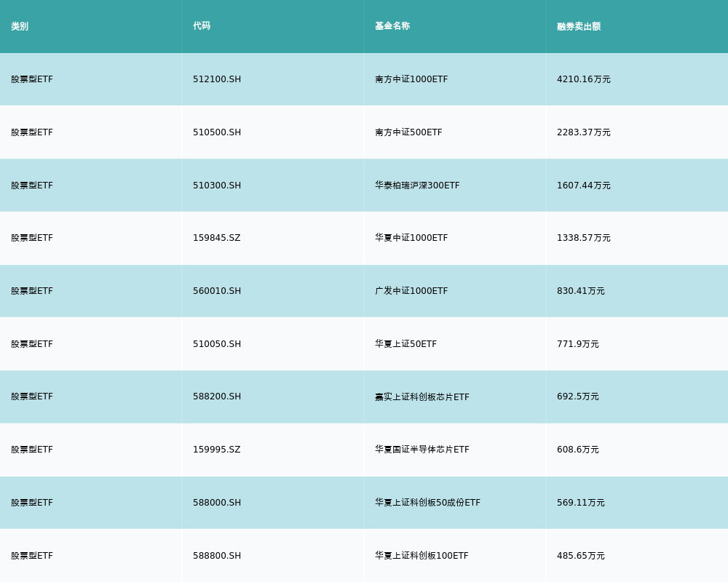Click the 4210.16万元 amount cell
728x582 pixels.
(x=584, y=79)
